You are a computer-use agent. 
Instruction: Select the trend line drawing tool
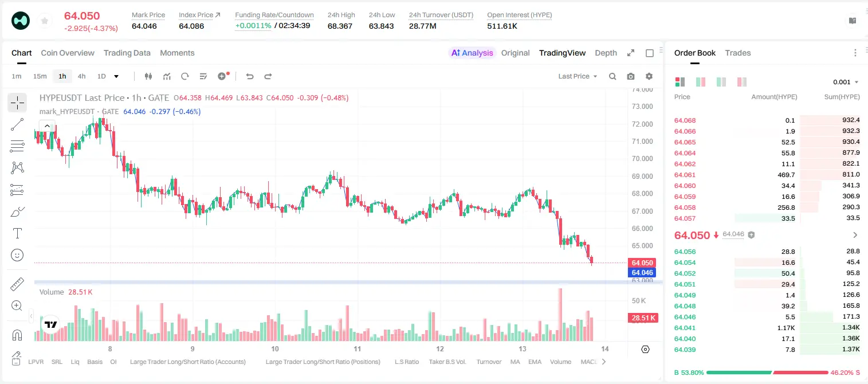point(17,124)
